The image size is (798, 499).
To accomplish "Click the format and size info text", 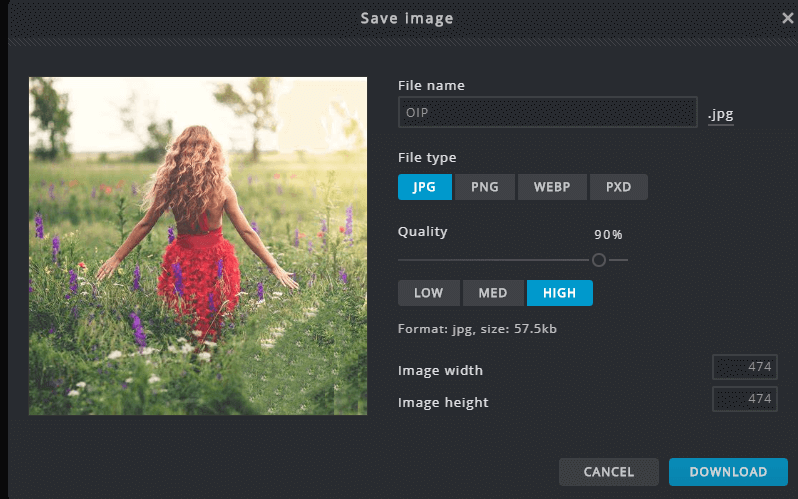I will click(x=478, y=329).
